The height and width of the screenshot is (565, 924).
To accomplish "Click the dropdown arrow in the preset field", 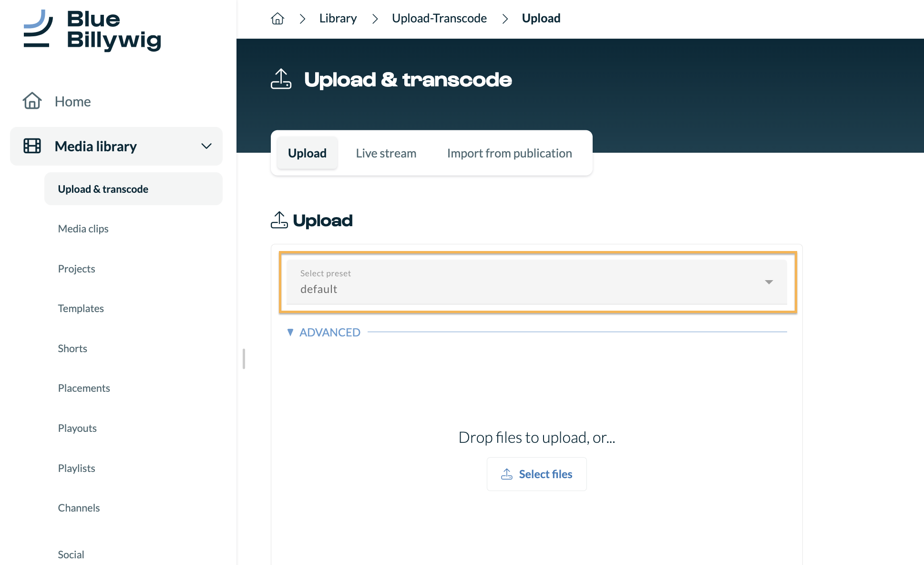I will (x=769, y=282).
